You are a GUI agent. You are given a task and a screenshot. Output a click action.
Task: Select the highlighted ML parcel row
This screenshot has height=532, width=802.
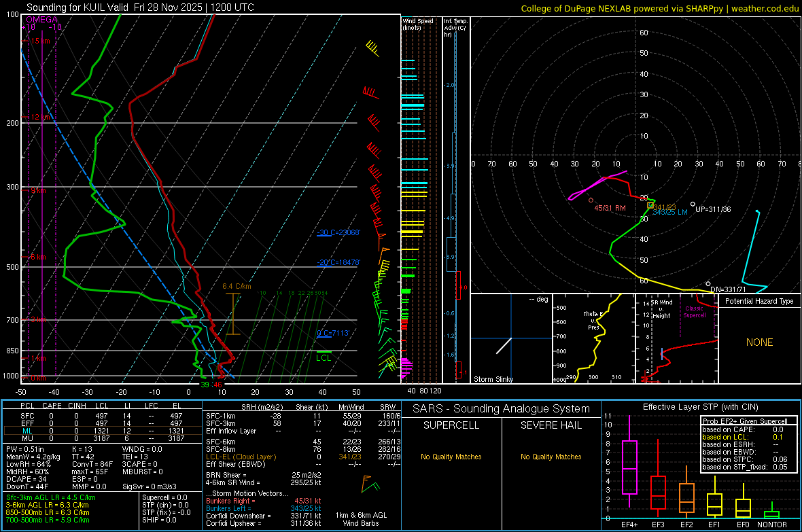pyautogui.click(x=103, y=431)
